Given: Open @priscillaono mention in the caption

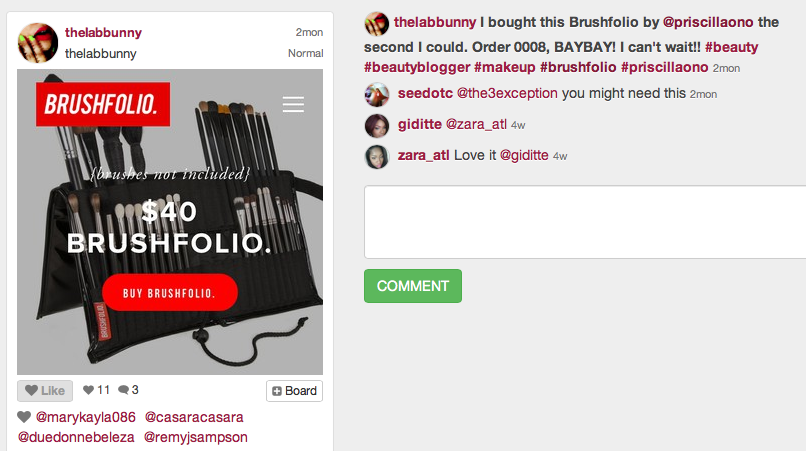Looking at the screenshot, I should 708,22.
